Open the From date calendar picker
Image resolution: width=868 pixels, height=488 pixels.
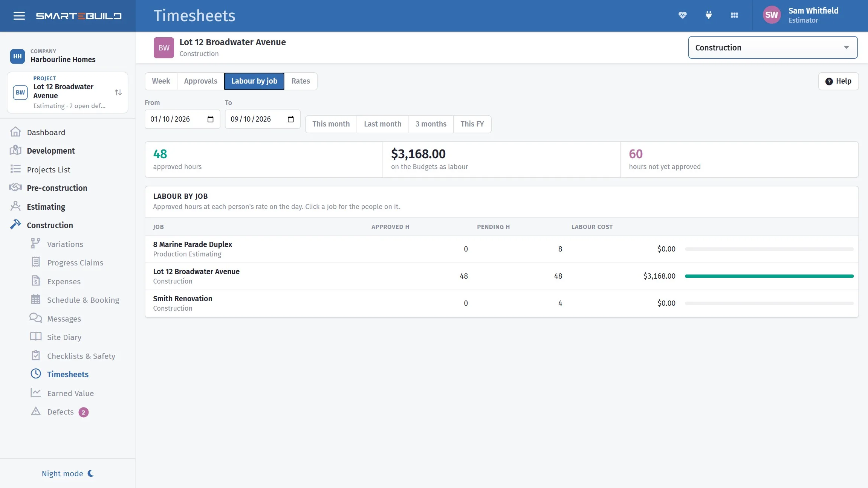click(211, 119)
